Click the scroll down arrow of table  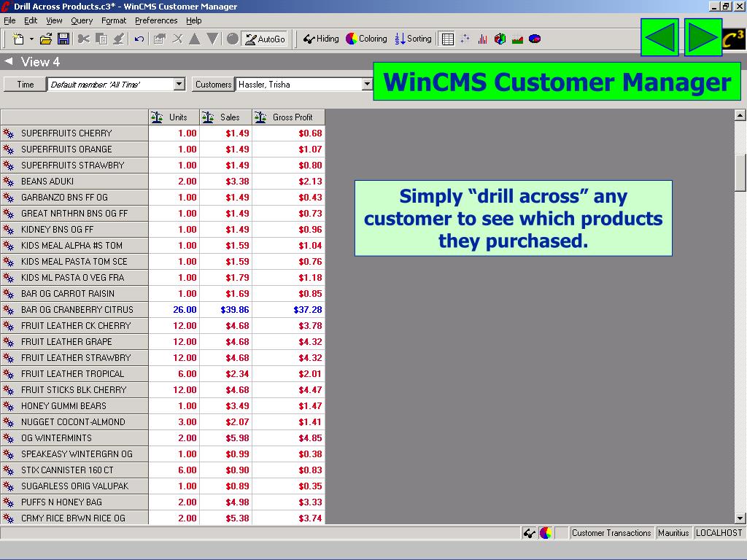point(740,518)
